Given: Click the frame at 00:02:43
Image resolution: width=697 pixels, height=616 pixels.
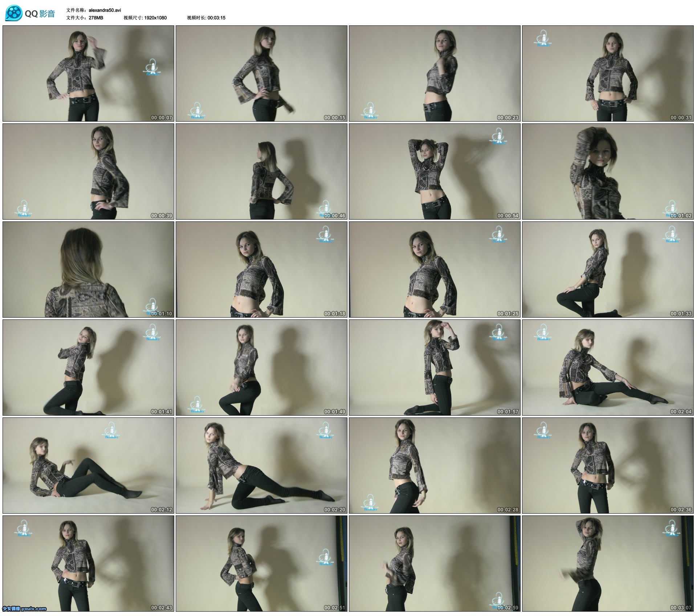Looking at the screenshot, I should point(88,563).
